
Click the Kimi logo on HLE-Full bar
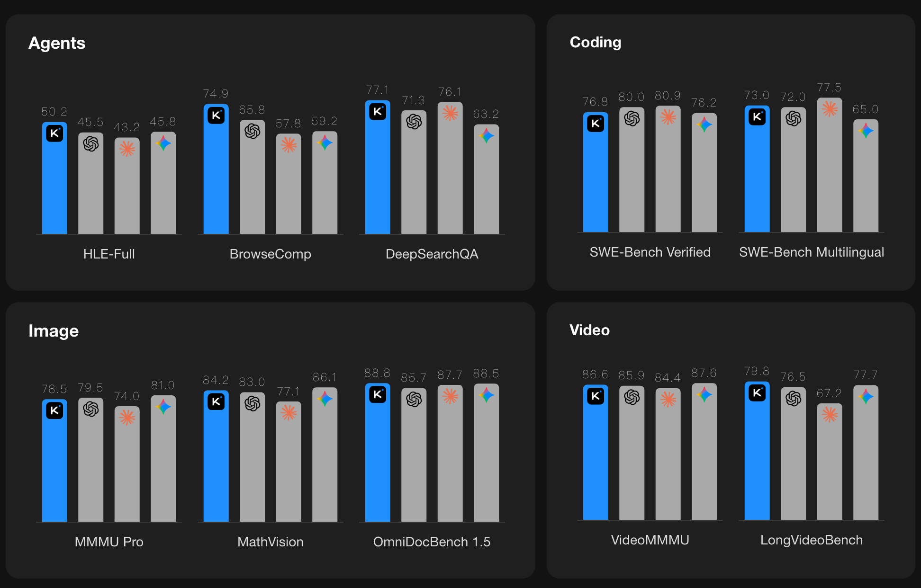coord(54,134)
